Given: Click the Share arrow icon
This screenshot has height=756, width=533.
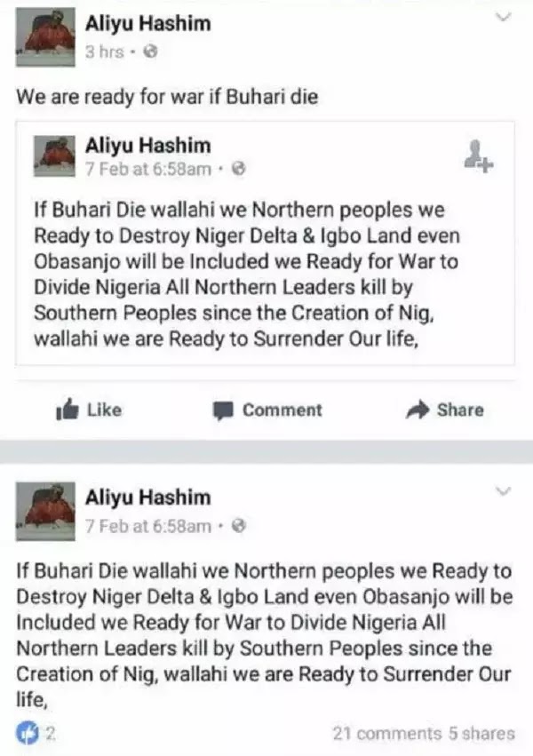Looking at the screenshot, I should pyautogui.click(x=418, y=410).
